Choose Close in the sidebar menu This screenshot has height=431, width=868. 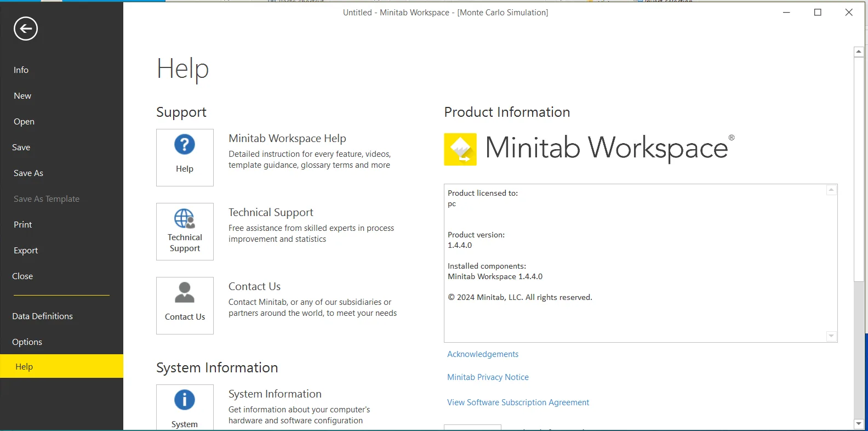pos(22,276)
